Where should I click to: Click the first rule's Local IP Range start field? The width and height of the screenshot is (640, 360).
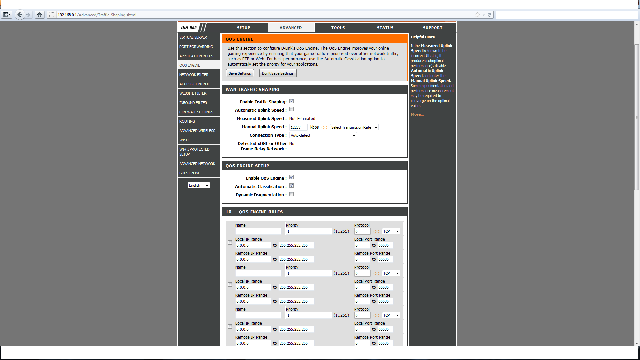(x=253, y=246)
